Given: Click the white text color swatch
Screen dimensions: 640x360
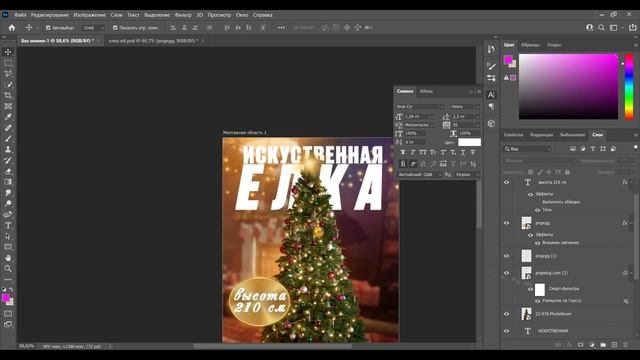Looking at the screenshot, I should 469,142.
